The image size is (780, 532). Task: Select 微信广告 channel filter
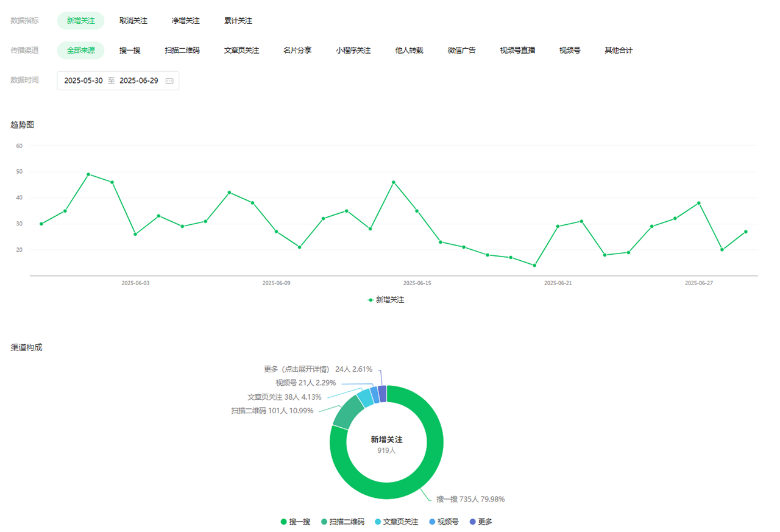pos(461,51)
